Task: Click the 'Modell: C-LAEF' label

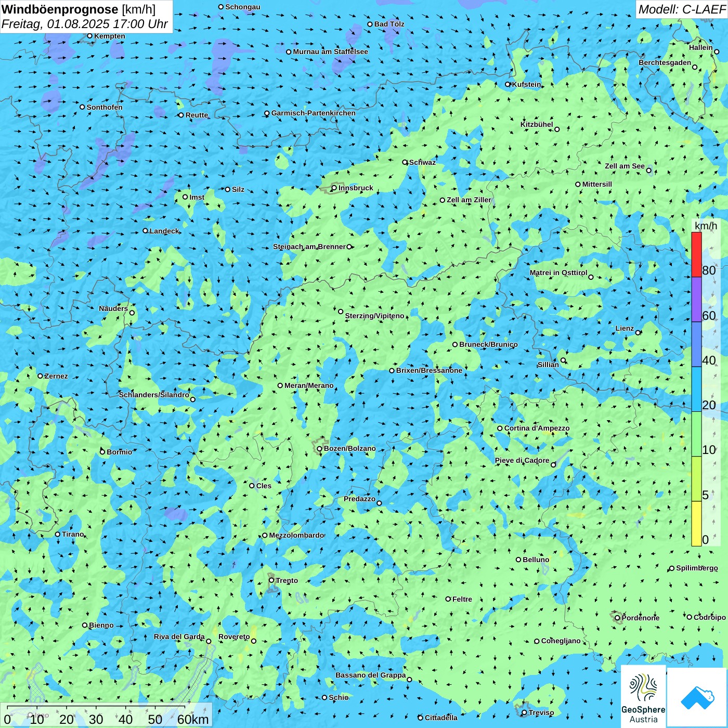Action: click(x=682, y=9)
